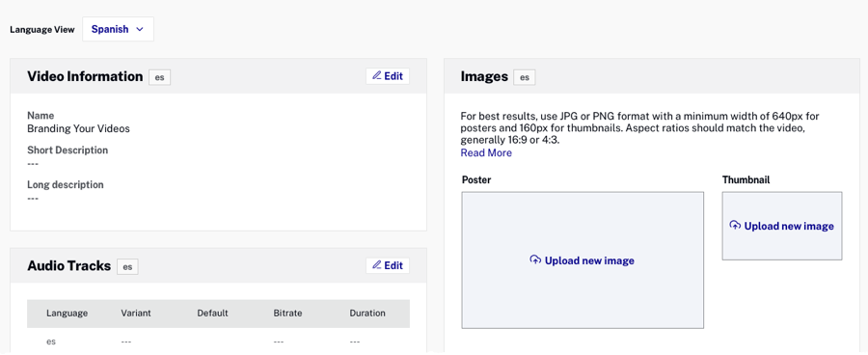
Task: Click the es badge beside Audio Tracks
Action: pyautogui.click(x=127, y=267)
